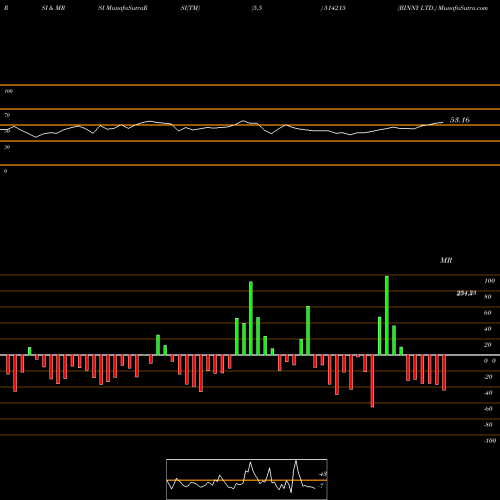Click the 20 label on MR right axis
This screenshot has height=500, width=500.
pyautogui.click(x=488, y=345)
